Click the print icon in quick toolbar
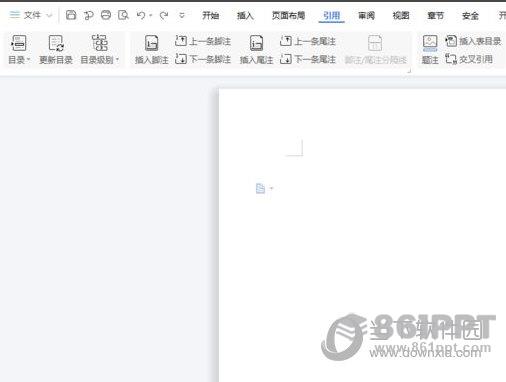Image resolution: width=506 pixels, height=382 pixels. 106,15
